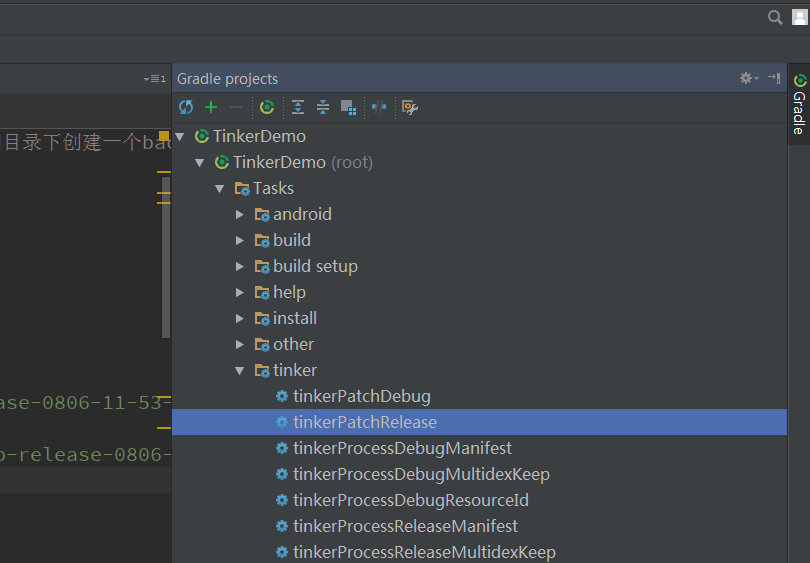Collapse the top-level TinkerDemo node
This screenshot has height=563, width=810.
click(x=180, y=136)
